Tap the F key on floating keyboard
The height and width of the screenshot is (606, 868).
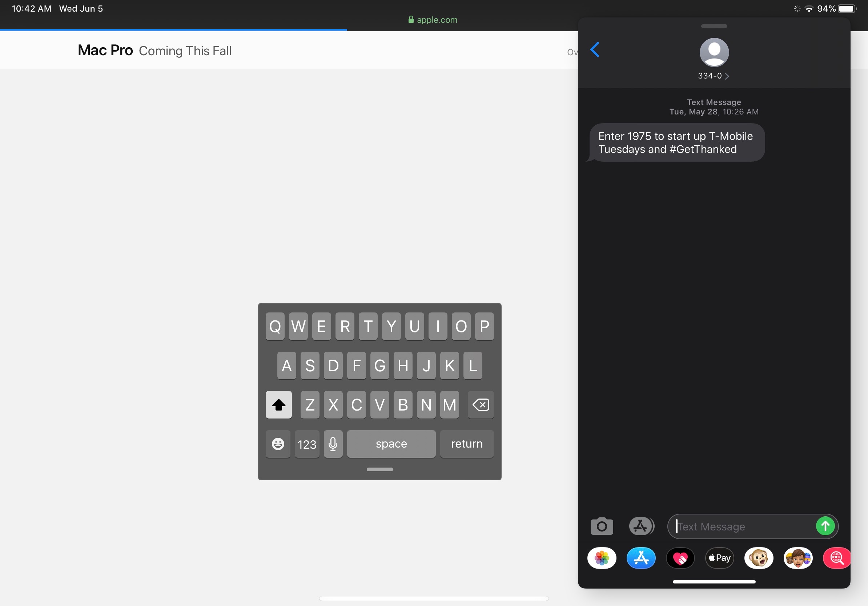coord(357,365)
